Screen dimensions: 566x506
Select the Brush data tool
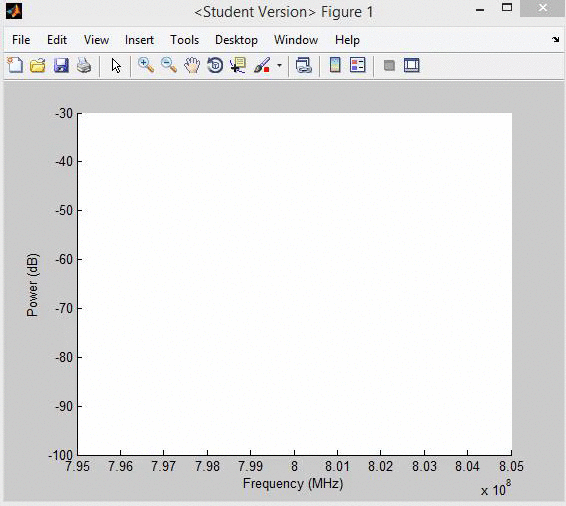[x=262, y=66]
